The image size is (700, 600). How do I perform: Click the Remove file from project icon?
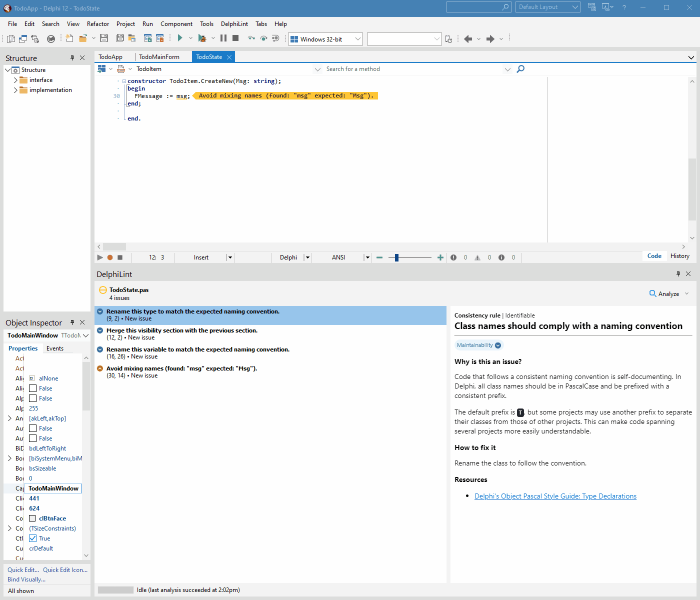160,38
